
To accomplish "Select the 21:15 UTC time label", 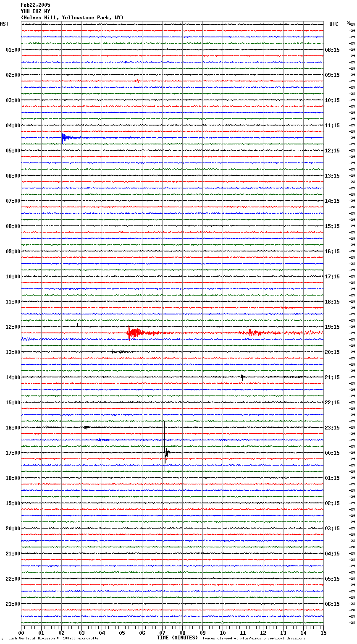I will click(x=332, y=377).
